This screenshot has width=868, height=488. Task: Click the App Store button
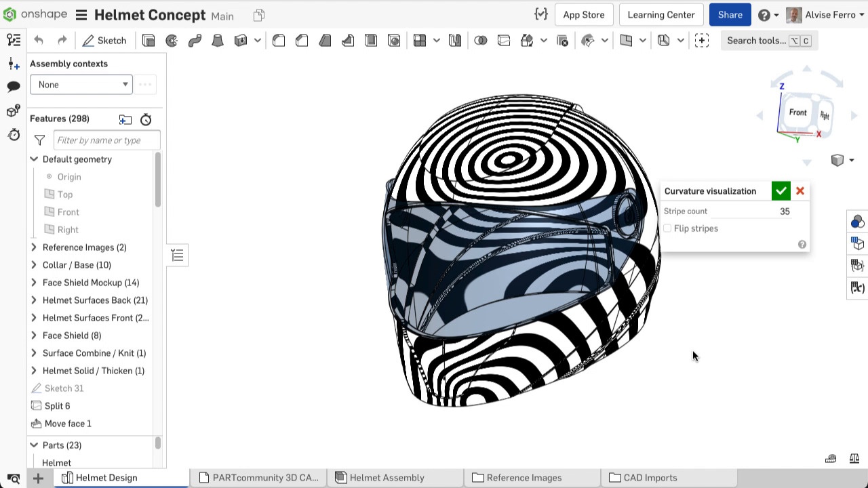click(x=584, y=15)
